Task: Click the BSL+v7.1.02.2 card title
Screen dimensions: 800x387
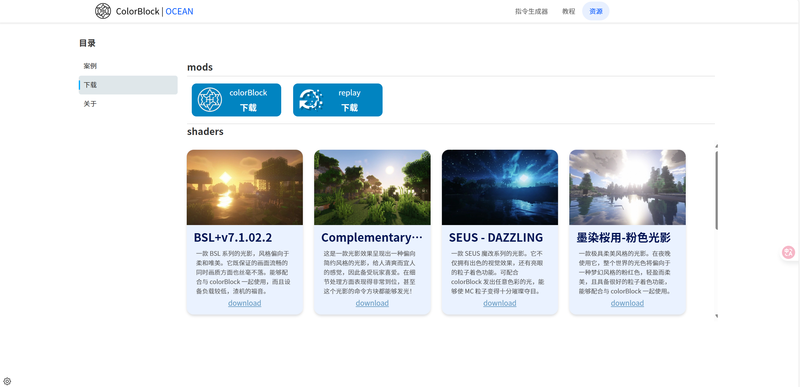Action: click(x=233, y=238)
